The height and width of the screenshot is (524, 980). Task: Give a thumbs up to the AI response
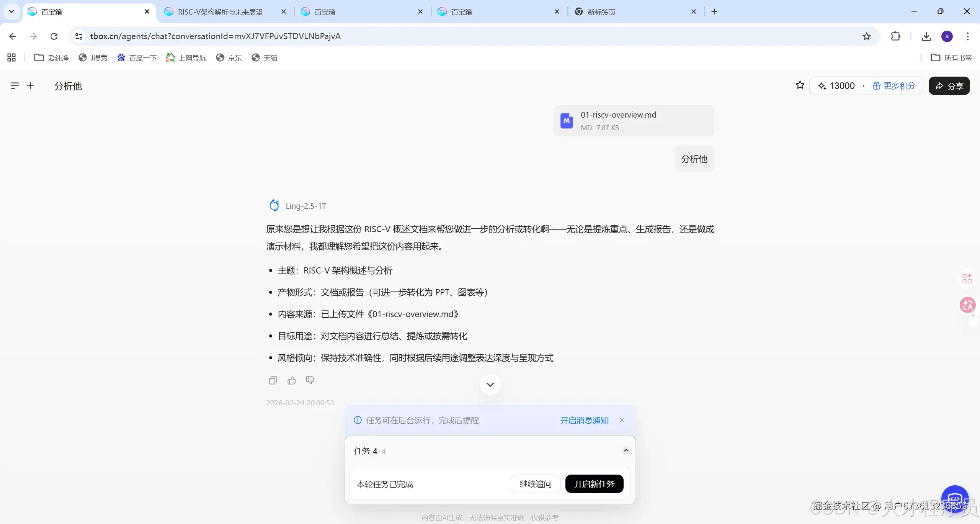tap(291, 380)
